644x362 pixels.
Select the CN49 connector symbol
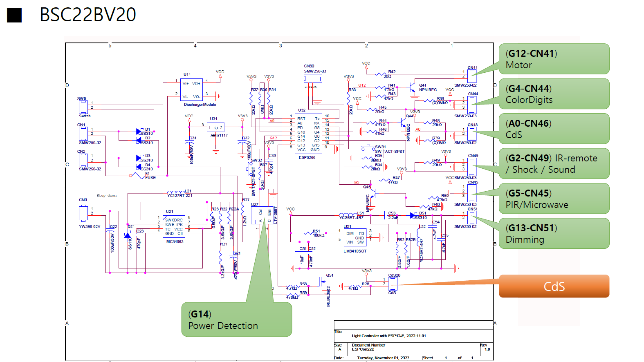click(471, 167)
